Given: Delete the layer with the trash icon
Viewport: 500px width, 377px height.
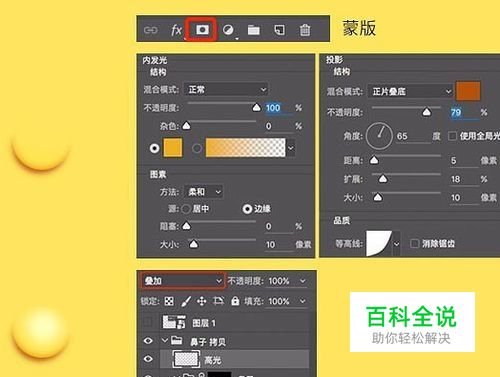Looking at the screenshot, I should [x=305, y=30].
